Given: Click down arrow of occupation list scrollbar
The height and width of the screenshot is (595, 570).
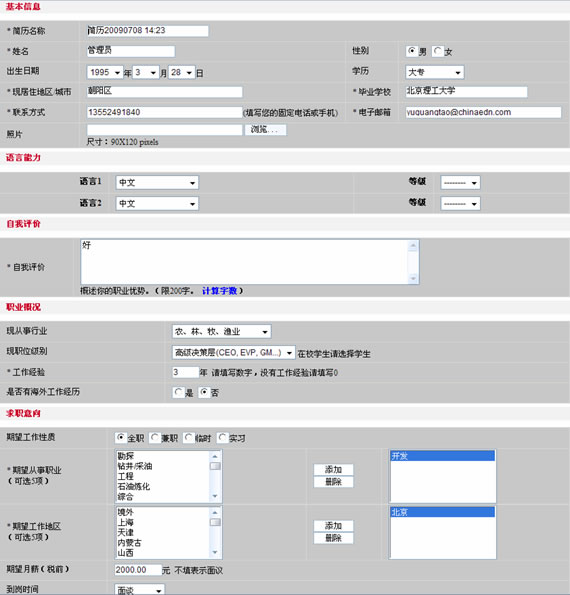Looking at the screenshot, I should click(x=215, y=496).
